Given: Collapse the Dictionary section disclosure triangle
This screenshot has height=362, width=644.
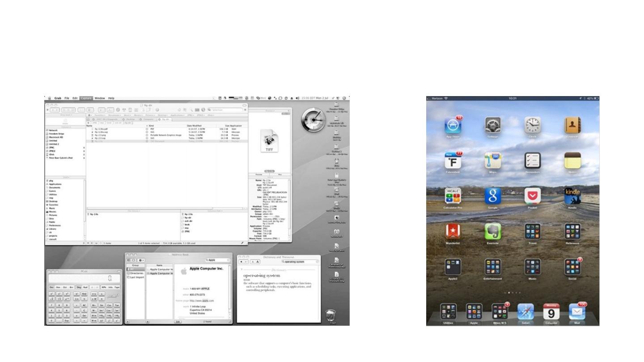Looking at the screenshot, I should [x=241, y=269].
